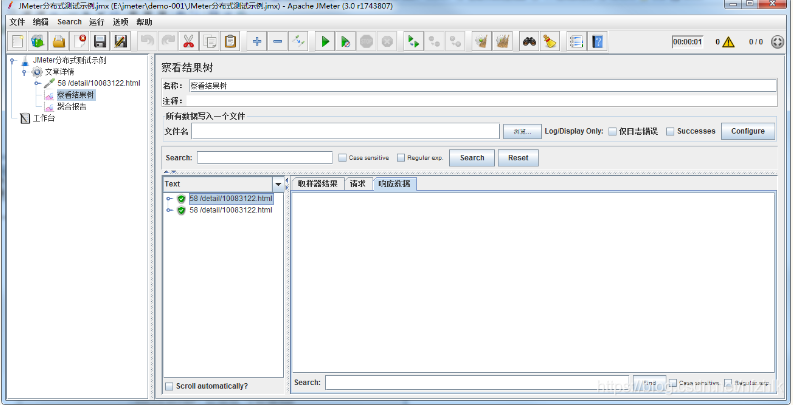
Task: Open the Templates icon in toolbar
Action: (x=38, y=41)
